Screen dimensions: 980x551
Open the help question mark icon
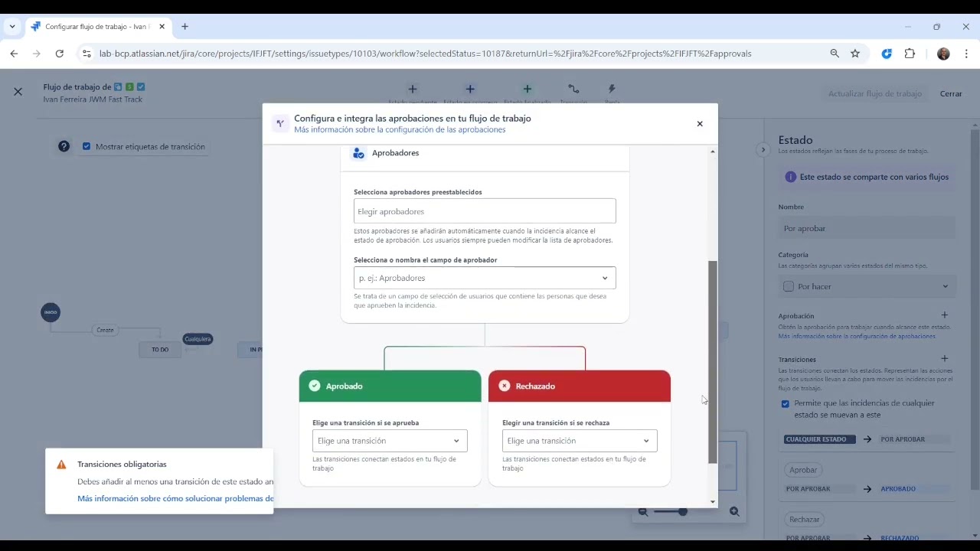point(64,146)
